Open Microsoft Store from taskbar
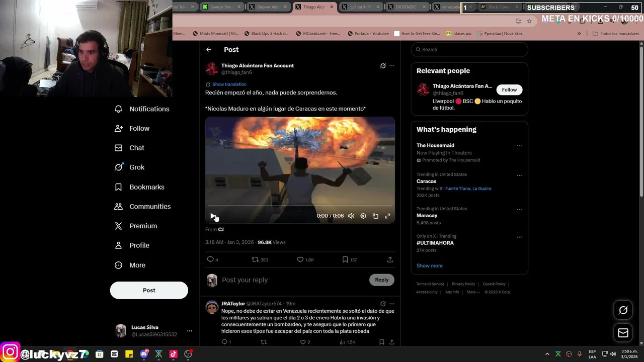Image resolution: width=644 pixels, height=362 pixels. coord(100,354)
